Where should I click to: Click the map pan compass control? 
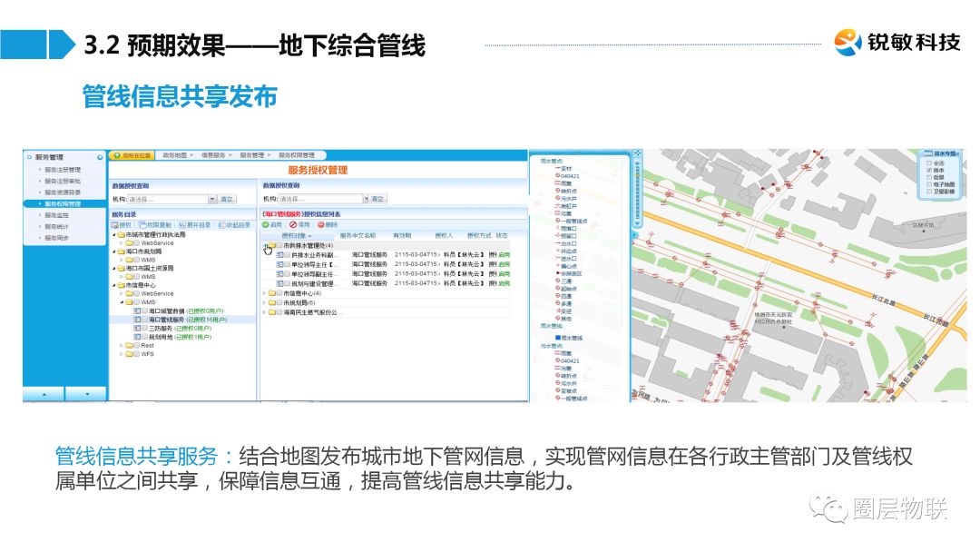638,153
